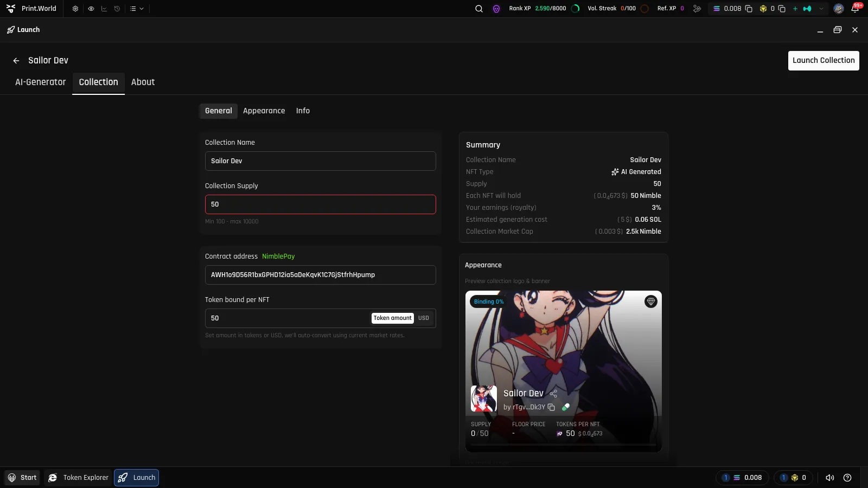The image size is (868, 488).
Task: Click the taskbar SOL balance 0.008 pill
Action: pyautogui.click(x=742, y=478)
